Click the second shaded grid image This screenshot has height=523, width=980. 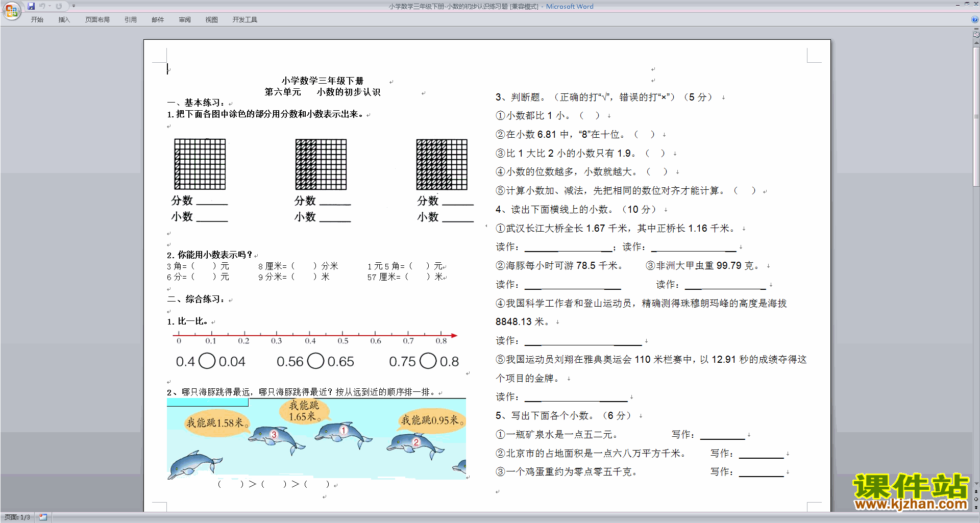tap(321, 164)
